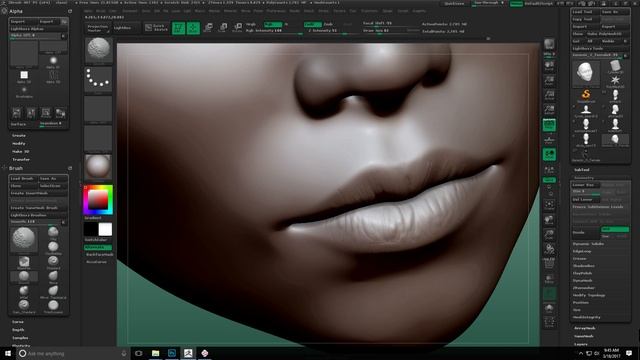Activate Draw mode button in top shelf
The height and width of the screenshot is (360, 640).
pyautogui.click(x=193, y=28)
